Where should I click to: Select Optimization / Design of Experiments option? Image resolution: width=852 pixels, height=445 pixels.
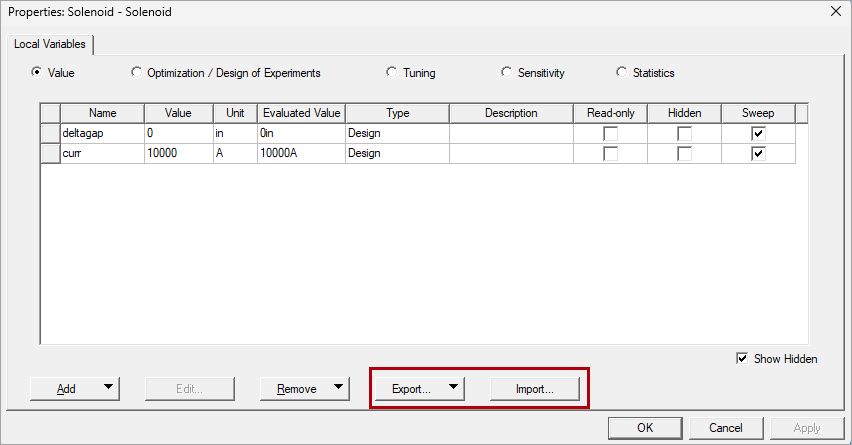click(136, 72)
